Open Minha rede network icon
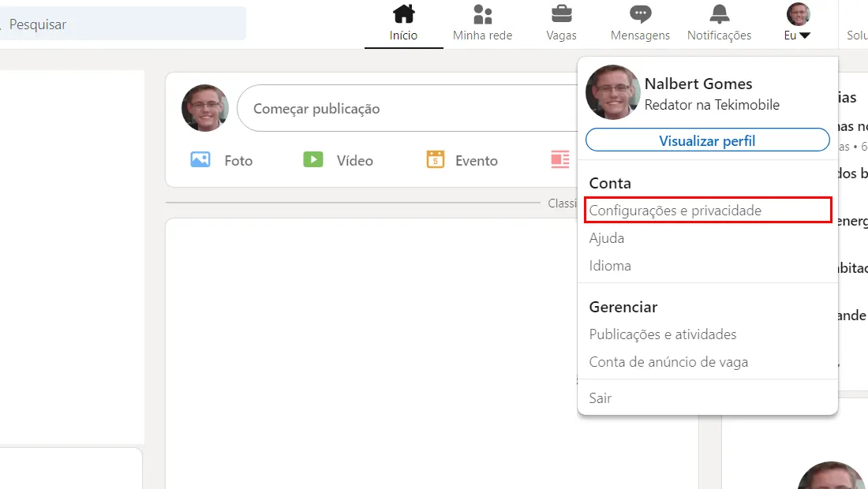The height and width of the screenshot is (489, 868). pyautogui.click(x=483, y=14)
